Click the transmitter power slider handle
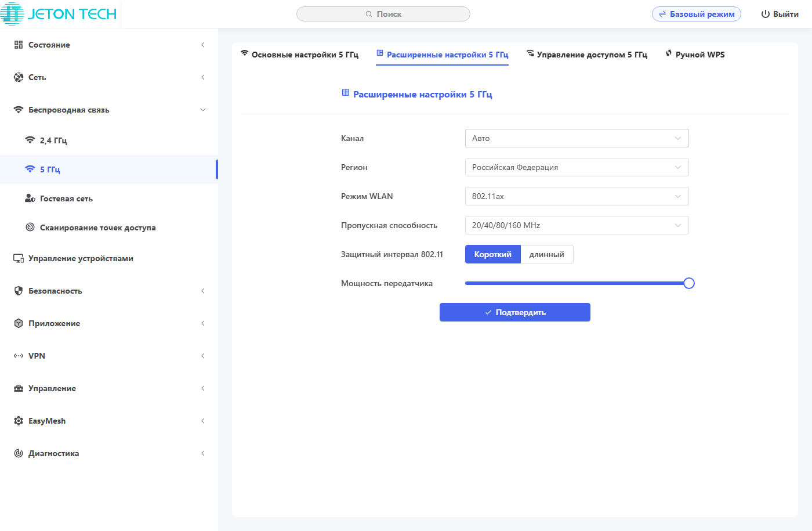 tap(689, 283)
